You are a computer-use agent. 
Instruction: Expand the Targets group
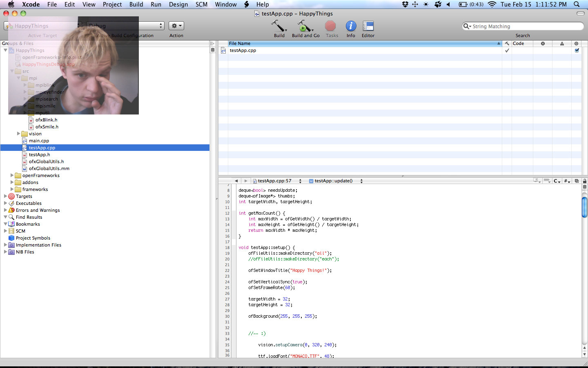6,196
